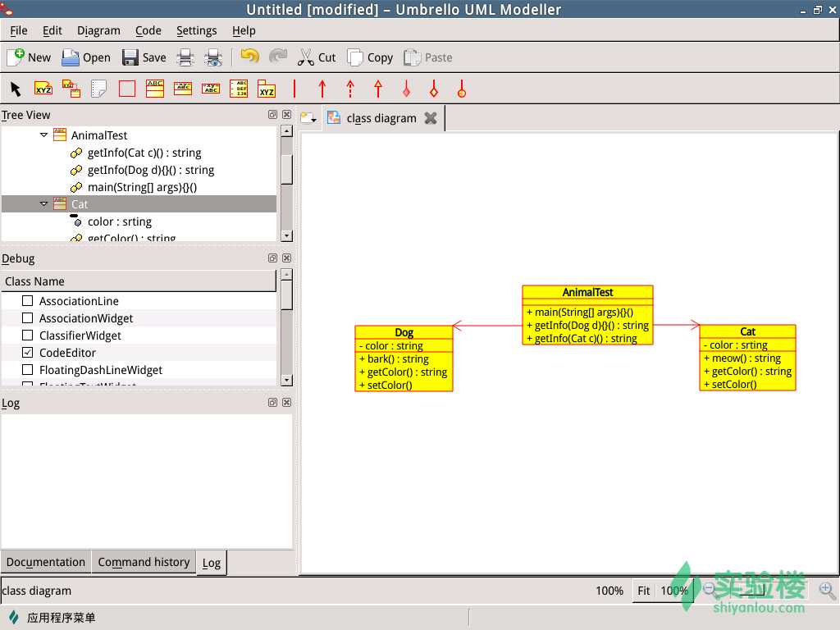
Task: Click the Undo arrow icon
Action: [x=249, y=57]
